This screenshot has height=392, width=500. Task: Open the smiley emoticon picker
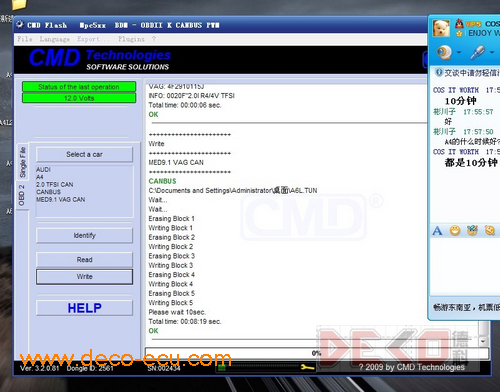[x=455, y=230]
